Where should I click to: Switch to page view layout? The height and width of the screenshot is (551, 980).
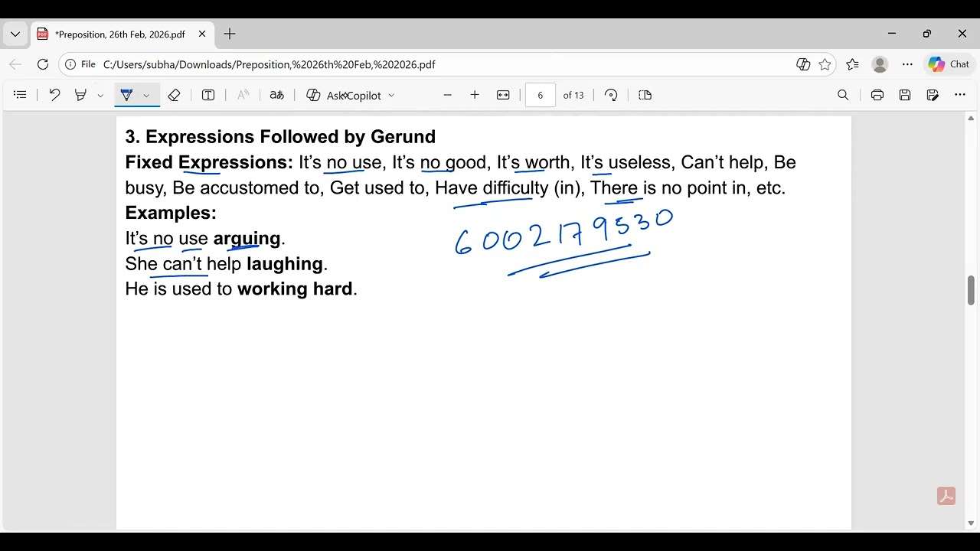pyautogui.click(x=645, y=95)
